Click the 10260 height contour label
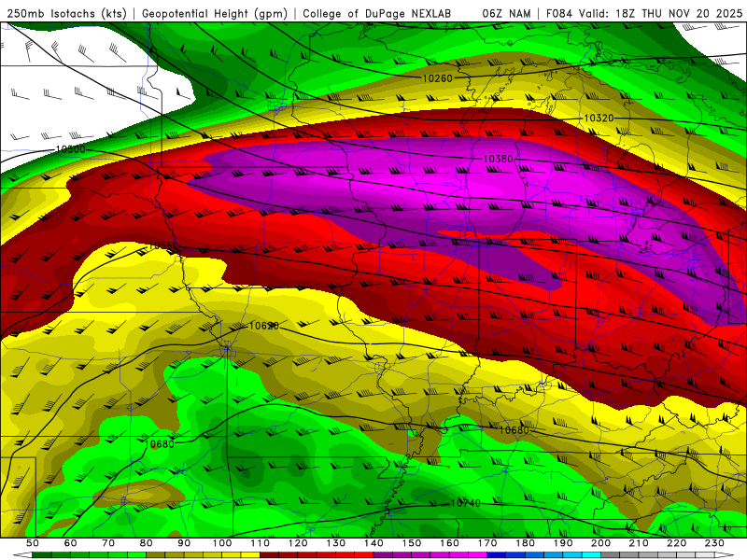Viewport: 747px width, 560px height. click(x=437, y=78)
